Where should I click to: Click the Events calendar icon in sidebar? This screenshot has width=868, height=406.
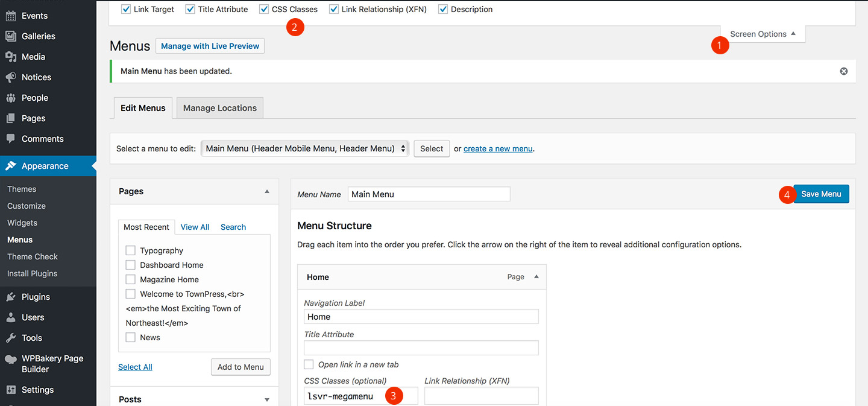(10, 16)
